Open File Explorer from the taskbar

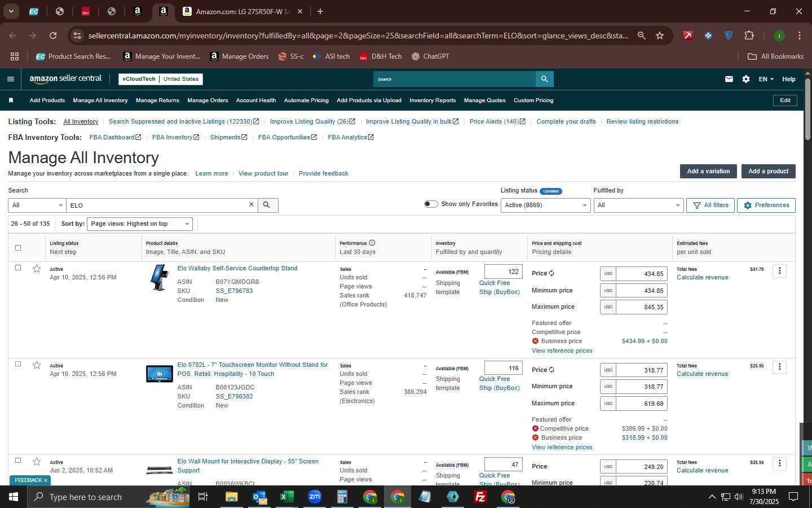point(231,497)
